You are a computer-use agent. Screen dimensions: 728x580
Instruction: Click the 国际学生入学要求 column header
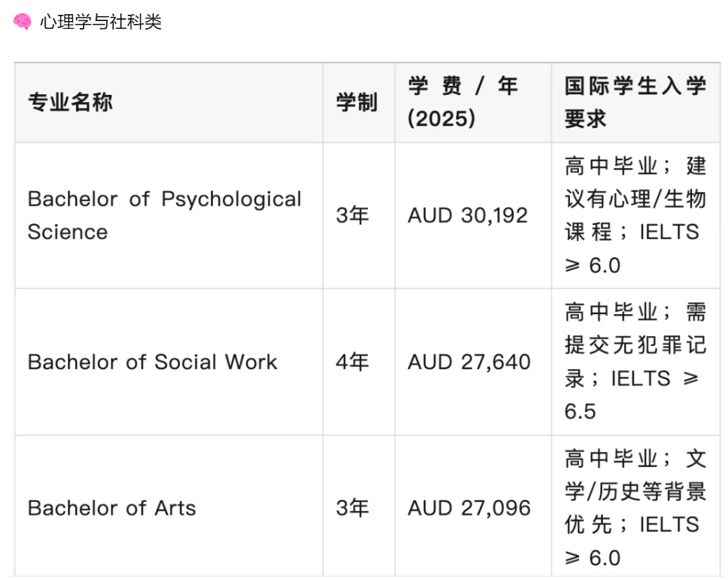click(x=635, y=103)
